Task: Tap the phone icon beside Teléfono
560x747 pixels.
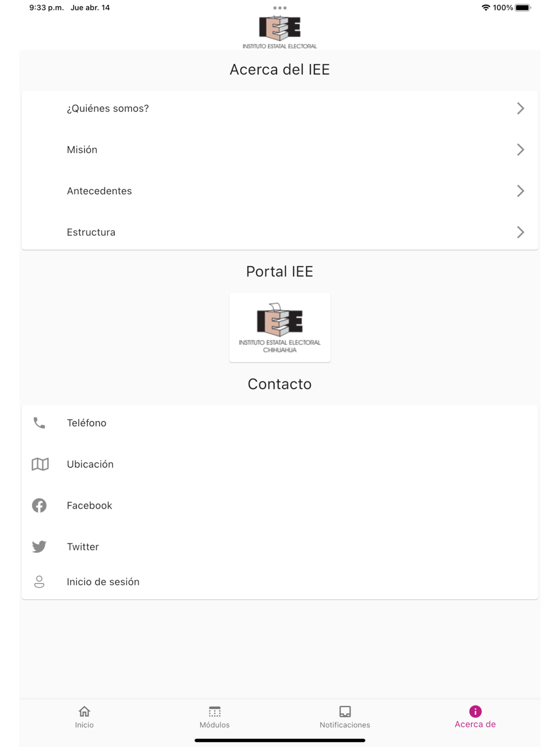Action: [39, 423]
